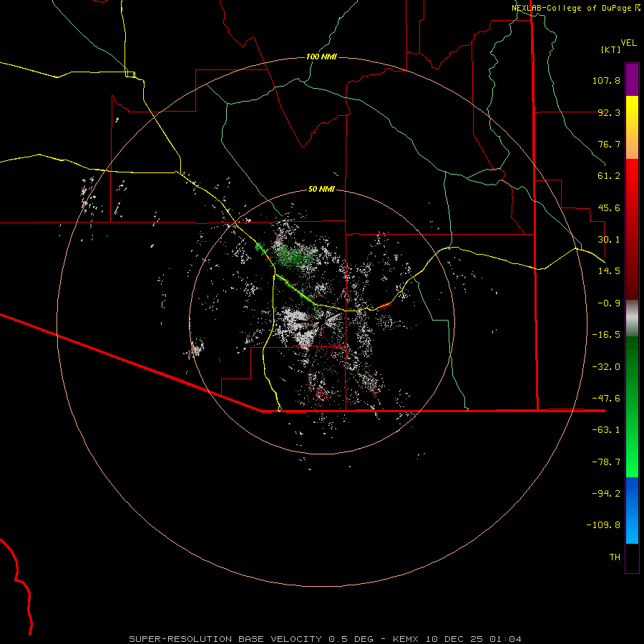Select the red segment of the color bar
This screenshot has width=644, height=644.
[x=632, y=229]
